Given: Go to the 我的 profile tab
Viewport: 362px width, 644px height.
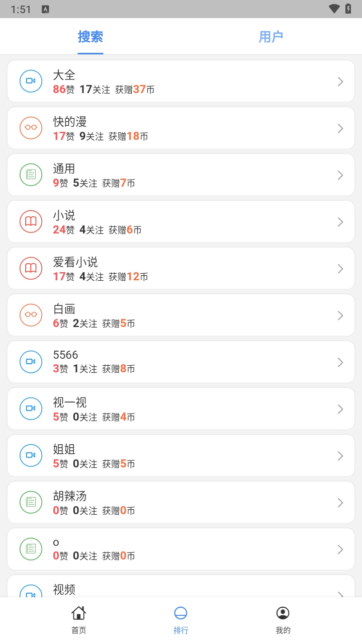Looking at the screenshot, I should tap(283, 620).
